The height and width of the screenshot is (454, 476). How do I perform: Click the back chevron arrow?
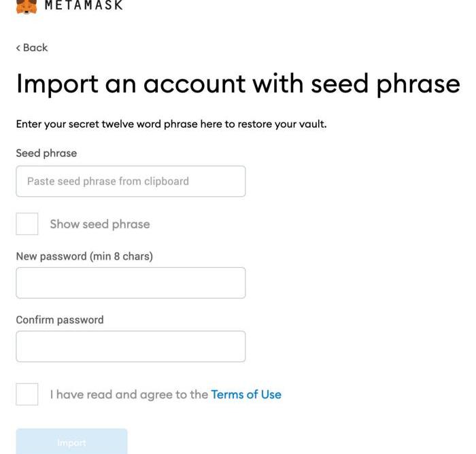tap(18, 48)
